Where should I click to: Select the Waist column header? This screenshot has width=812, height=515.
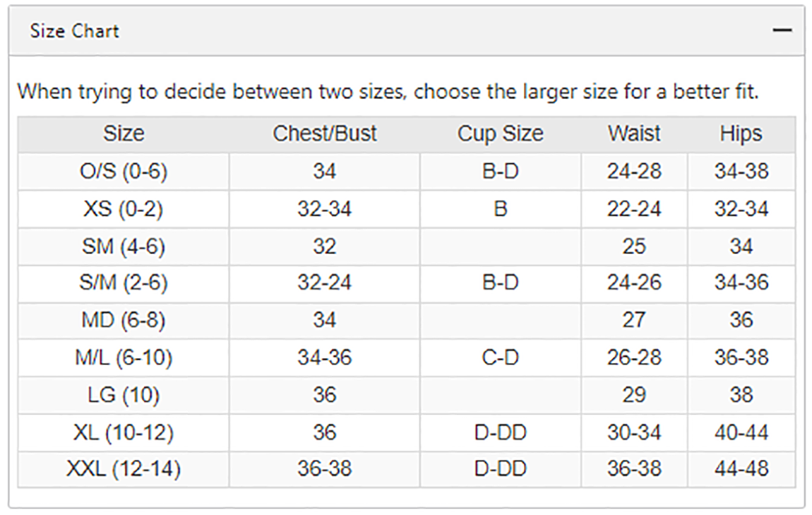[634, 134]
